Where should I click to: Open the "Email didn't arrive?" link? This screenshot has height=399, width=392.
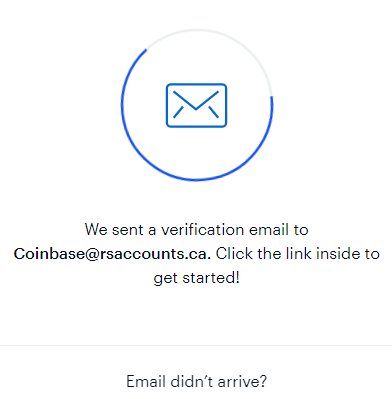[196, 381]
